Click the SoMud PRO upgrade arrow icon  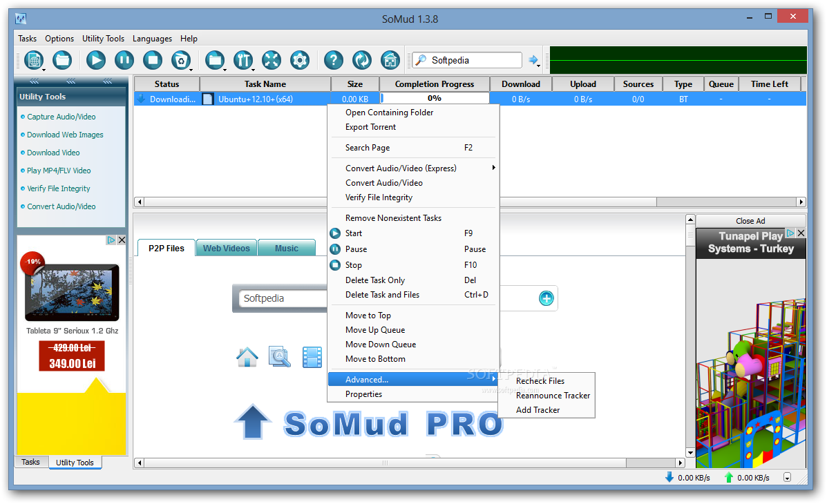[x=253, y=422]
